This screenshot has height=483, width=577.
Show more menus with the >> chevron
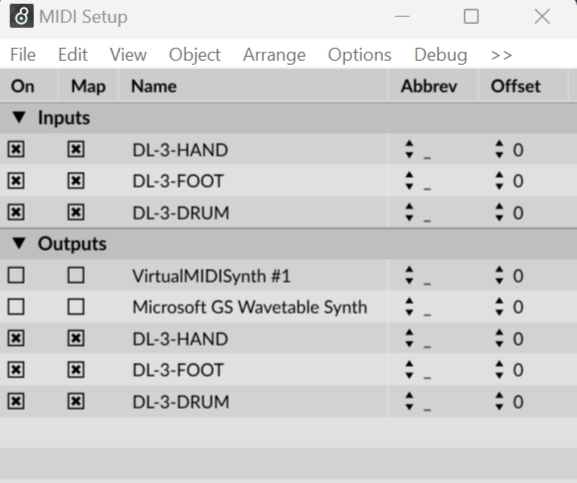[502, 55]
